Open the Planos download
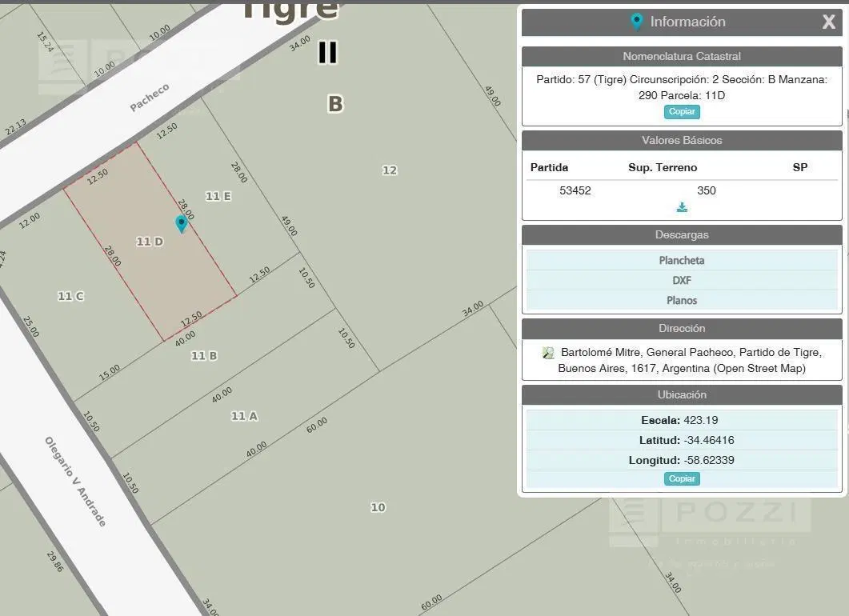 tap(682, 301)
